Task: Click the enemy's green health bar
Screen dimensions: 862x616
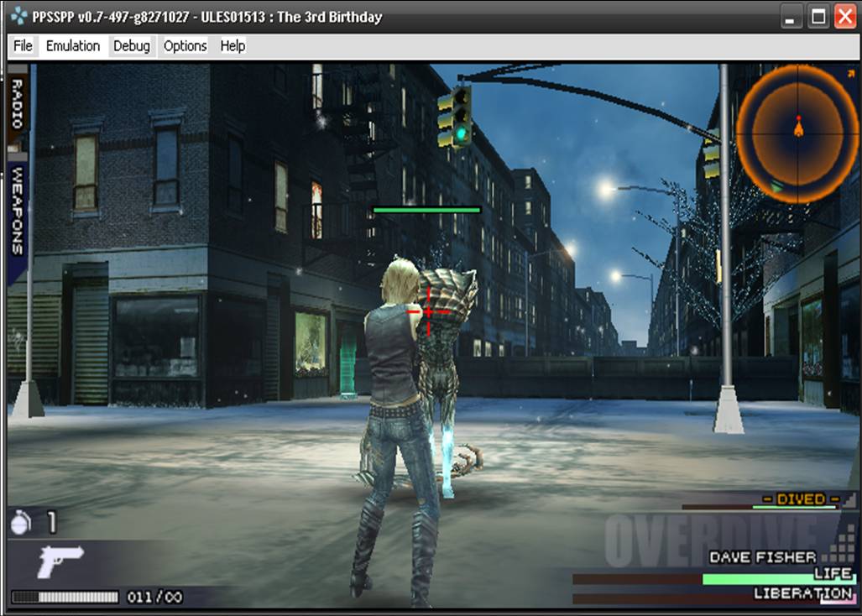Action: pyautogui.click(x=426, y=210)
